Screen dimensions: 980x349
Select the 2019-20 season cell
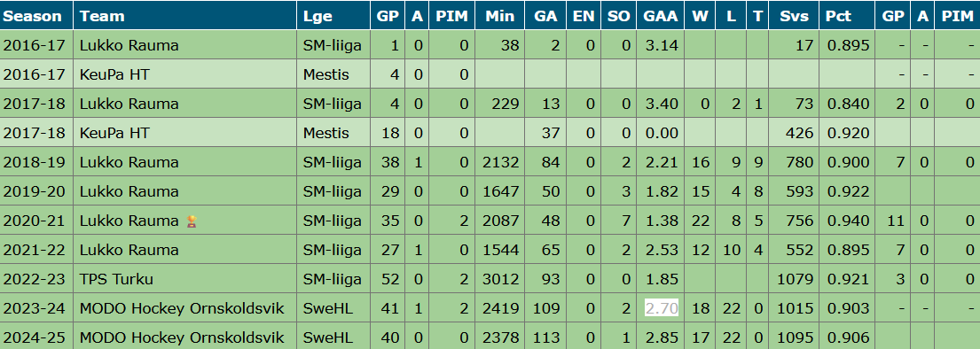coord(35,191)
